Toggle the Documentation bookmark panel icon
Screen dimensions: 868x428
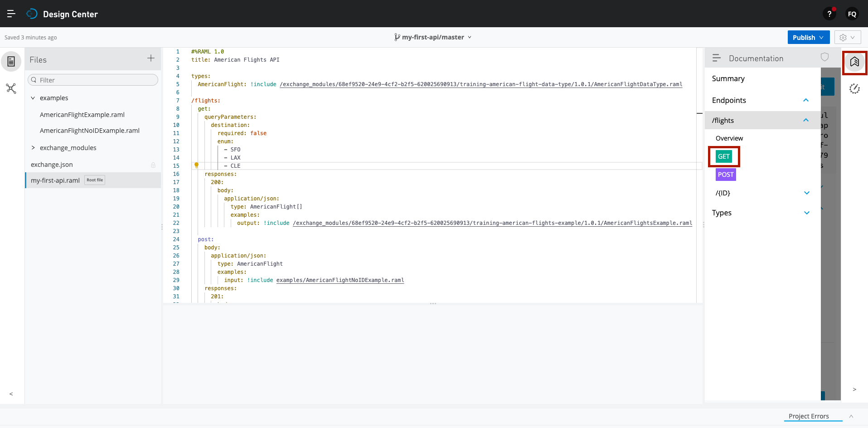(x=854, y=62)
